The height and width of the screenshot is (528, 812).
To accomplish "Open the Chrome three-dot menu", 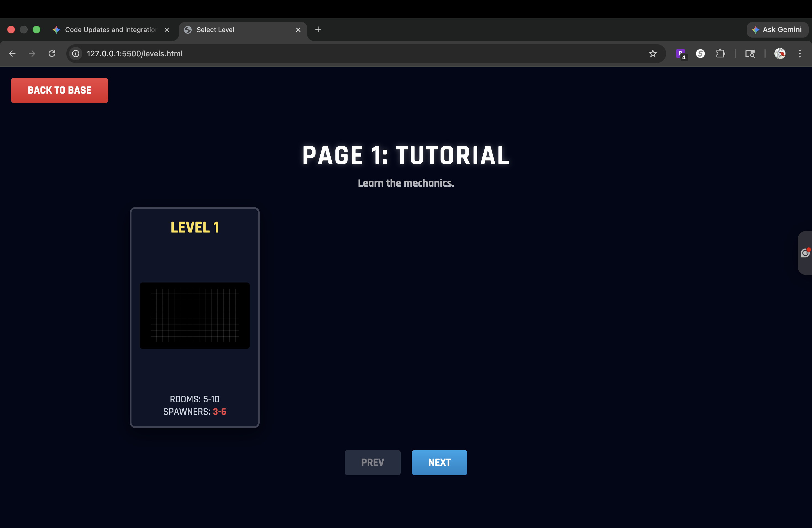I will pos(799,54).
